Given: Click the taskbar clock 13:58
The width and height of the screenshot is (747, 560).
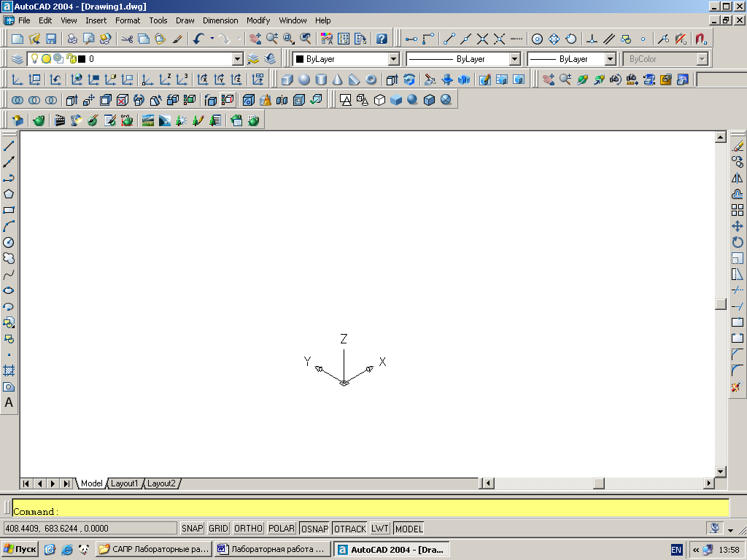Looking at the screenshot, I should click(729, 550).
